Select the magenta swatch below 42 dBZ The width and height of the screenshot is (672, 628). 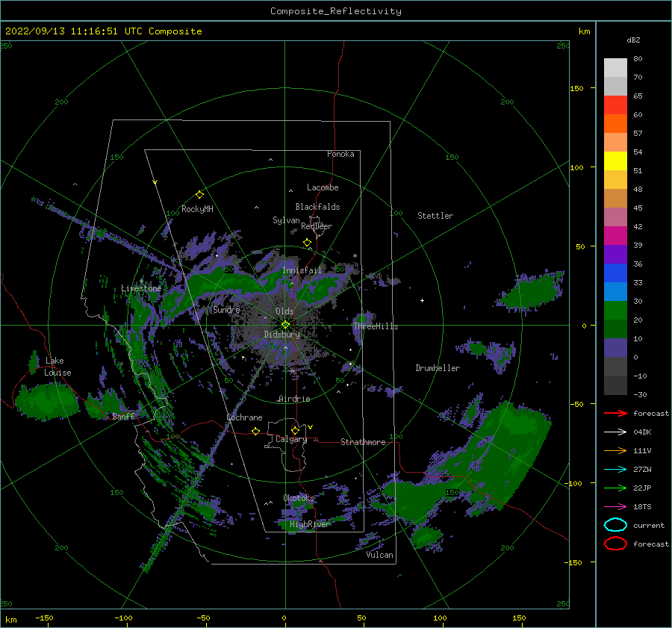coord(615,236)
